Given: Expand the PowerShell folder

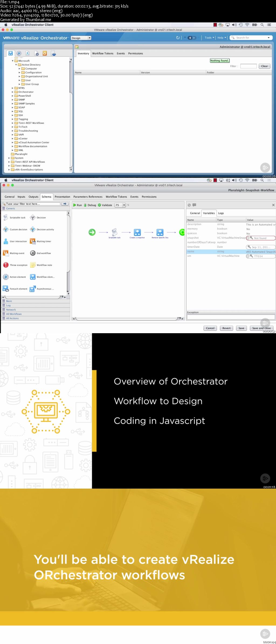Looking at the screenshot, I should click(12, 96).
